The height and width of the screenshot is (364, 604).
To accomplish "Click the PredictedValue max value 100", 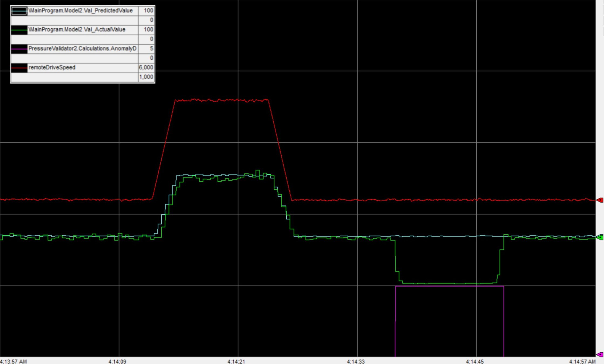I will tap(148, 11).
